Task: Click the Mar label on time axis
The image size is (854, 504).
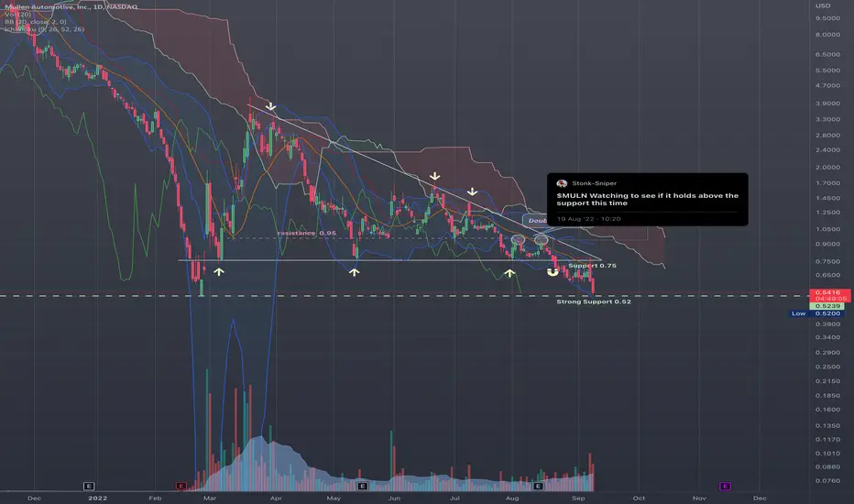Action: click(x=210, y=498)
